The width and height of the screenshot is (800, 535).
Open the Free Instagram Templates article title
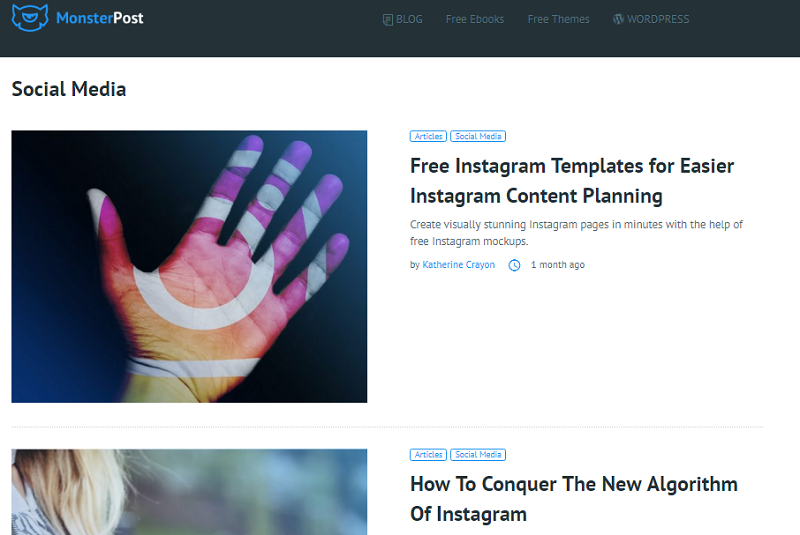pos(572,181)
